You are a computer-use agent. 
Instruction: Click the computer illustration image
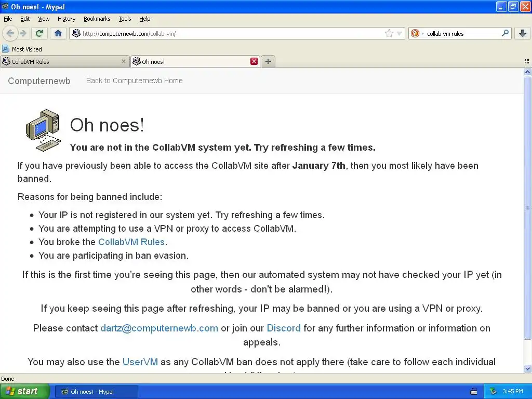pyautogui.click(x=44, y=130)
